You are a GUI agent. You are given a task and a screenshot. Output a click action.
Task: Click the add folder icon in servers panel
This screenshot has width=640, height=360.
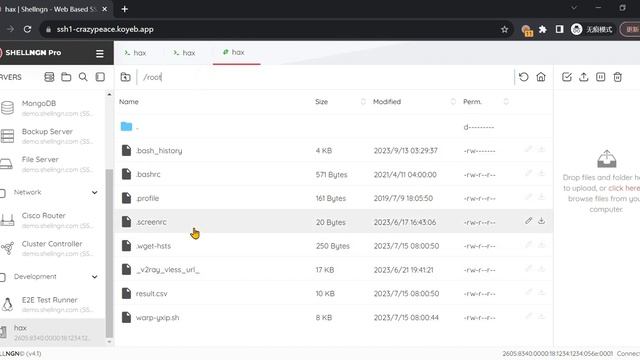pos(66,77)
